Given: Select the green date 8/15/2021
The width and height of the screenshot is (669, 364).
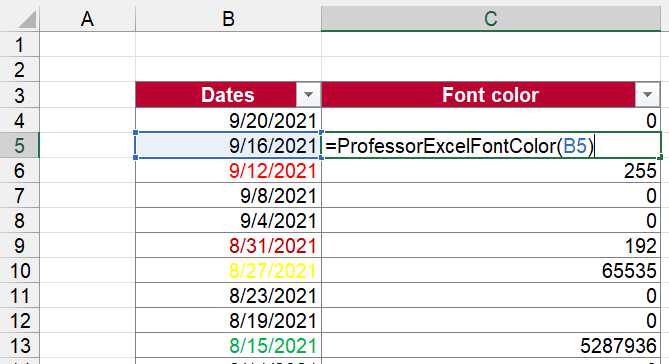Looking at the screenshot, I should click(228, 346).
